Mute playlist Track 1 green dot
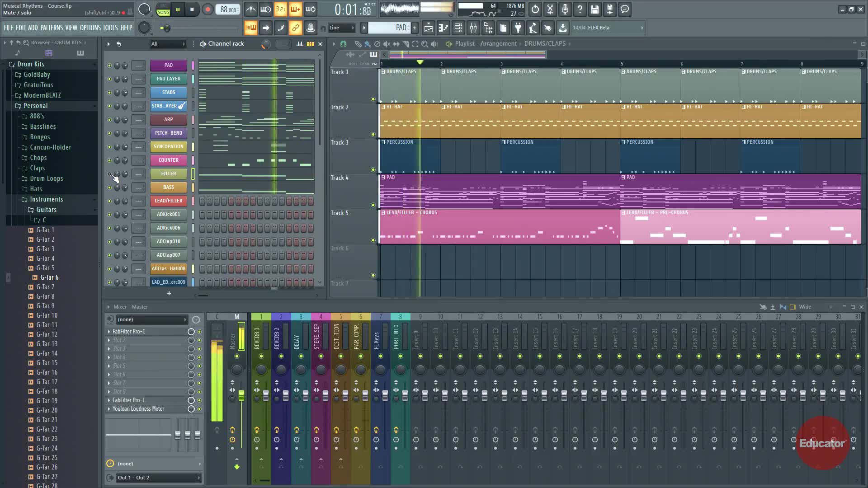868x488 pixels. [373, 99]
